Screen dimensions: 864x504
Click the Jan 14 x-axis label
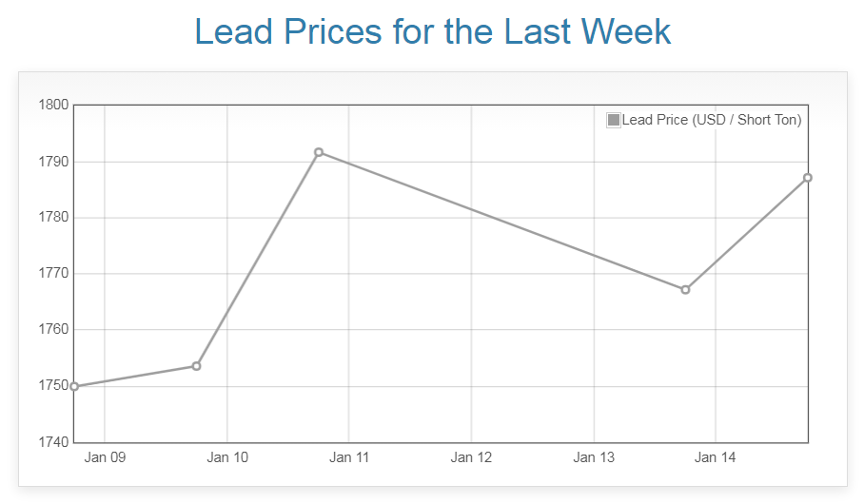(716, 457)
